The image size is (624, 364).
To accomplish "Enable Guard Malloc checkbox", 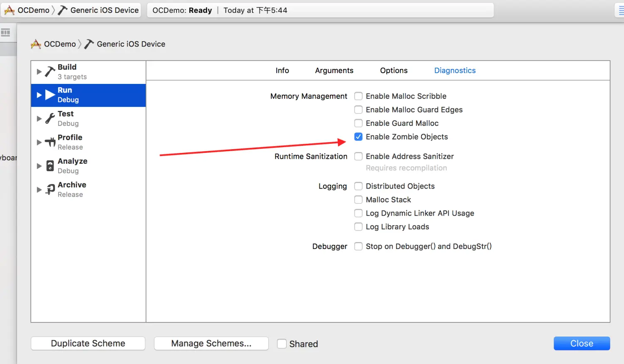I will coord(358,123).
